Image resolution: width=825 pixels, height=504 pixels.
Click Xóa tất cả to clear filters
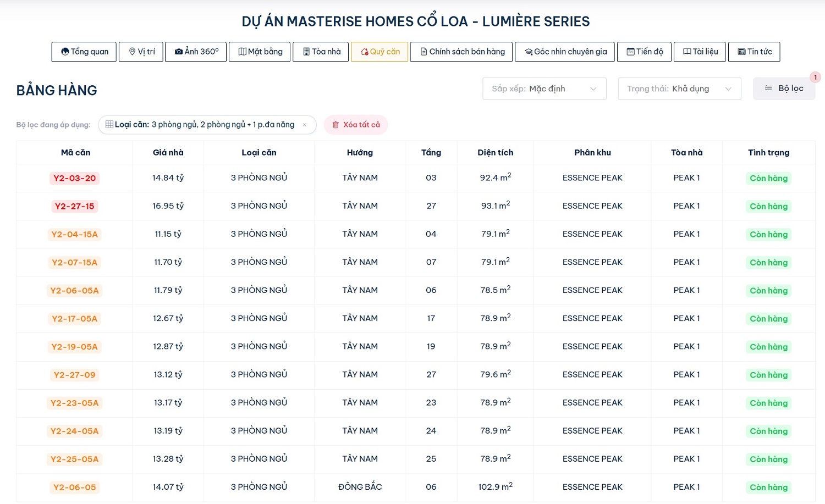356,125
